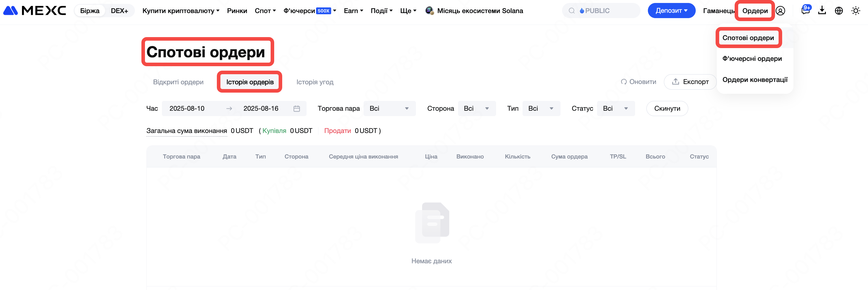Open the Тип filter dropdown
The width and height of the screenshot is (868, 290).
click(x=541, y=108)
